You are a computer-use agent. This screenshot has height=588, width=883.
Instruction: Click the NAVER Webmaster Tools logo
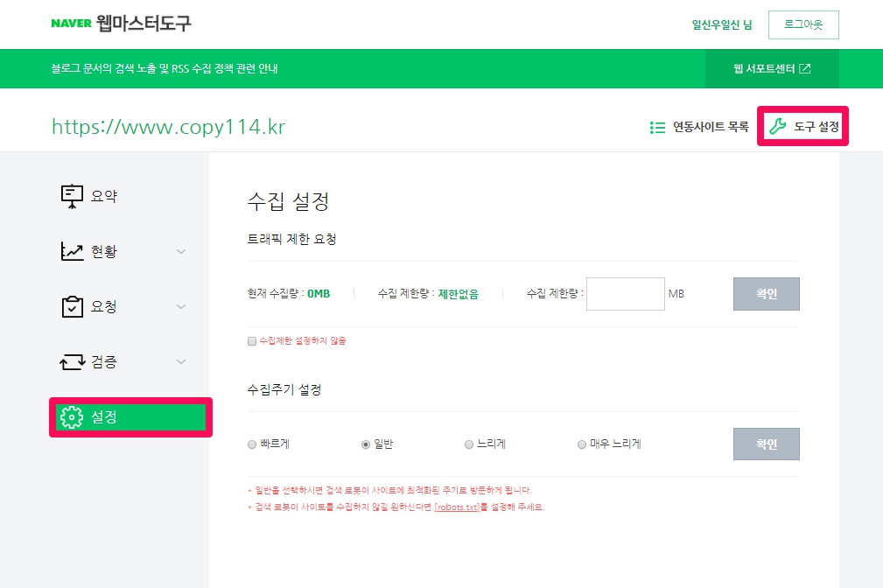point(121,24)
